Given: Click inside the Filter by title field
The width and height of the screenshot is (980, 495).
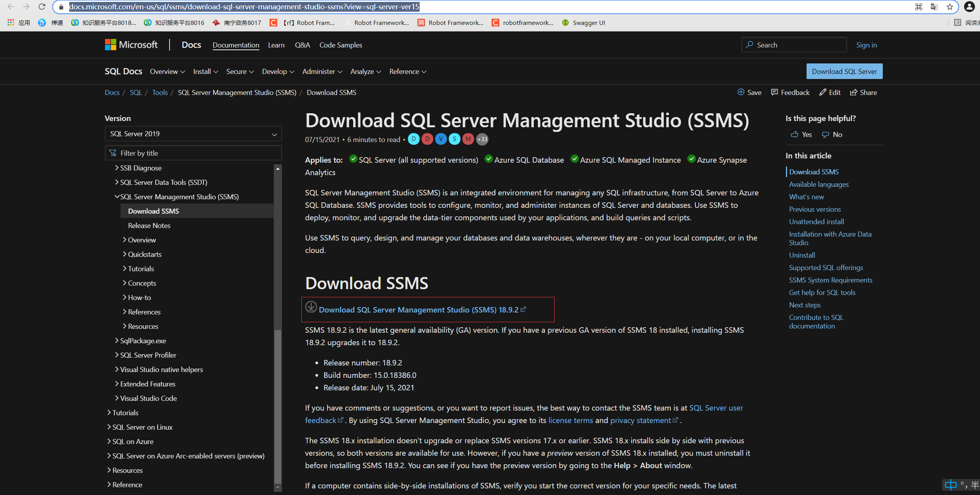Looking at the screenshot, I should click(x=193, y=153).
